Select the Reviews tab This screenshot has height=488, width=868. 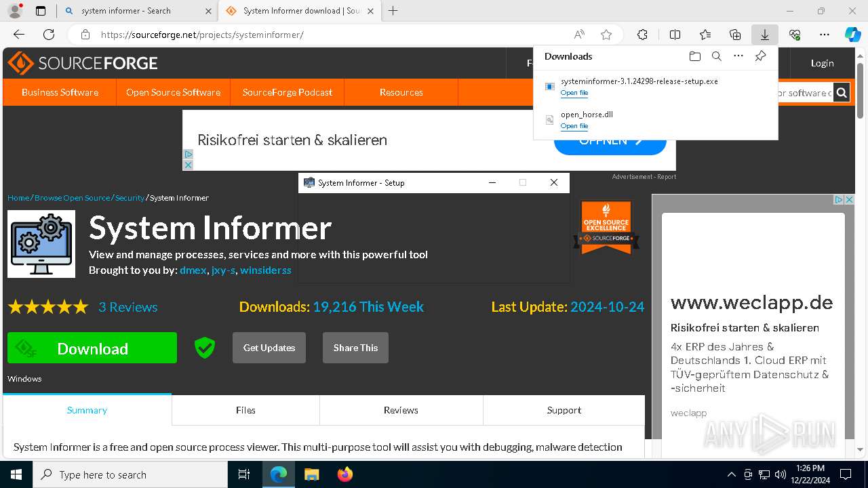tap(401, 410)
